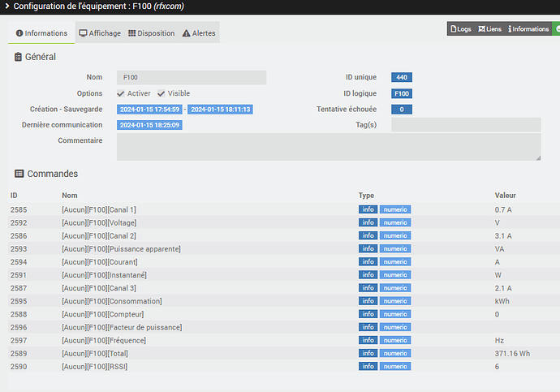The image size is (560, 392).
Task: Click the Type column header
Action: point(366,196)
